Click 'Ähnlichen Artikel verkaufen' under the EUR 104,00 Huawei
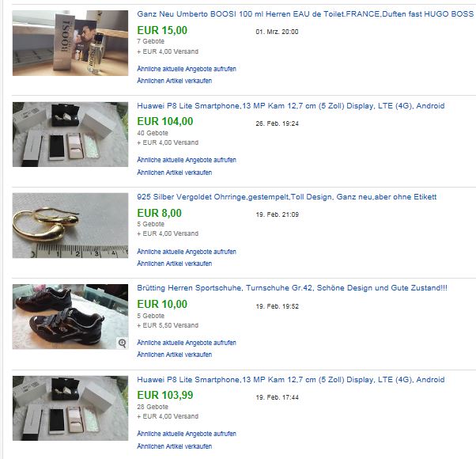This screenshot has width=476, height=459. point(174,173)
